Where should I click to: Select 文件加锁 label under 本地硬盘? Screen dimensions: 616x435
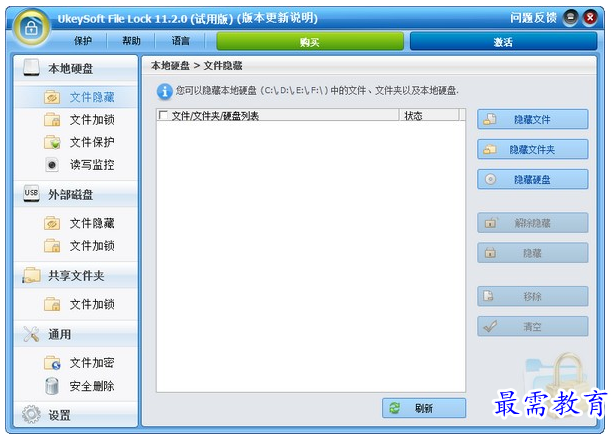(92, 119)
